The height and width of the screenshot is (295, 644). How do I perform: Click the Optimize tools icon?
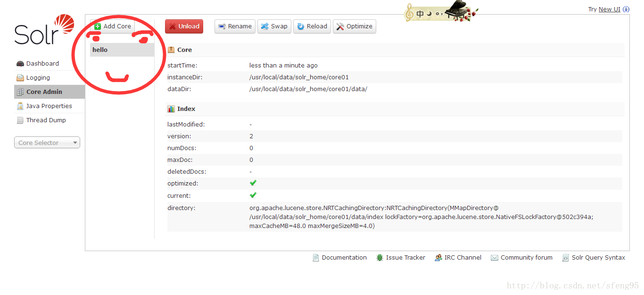[340, 26]
